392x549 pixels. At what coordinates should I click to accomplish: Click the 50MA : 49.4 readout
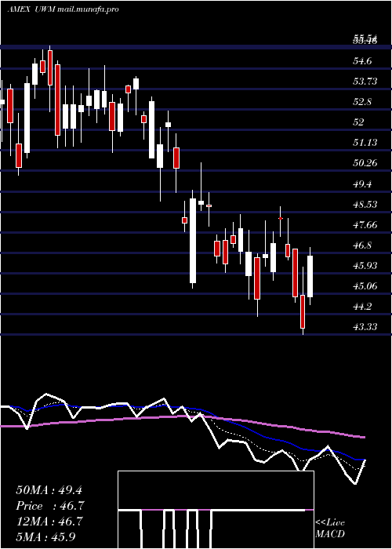(49, 490)
